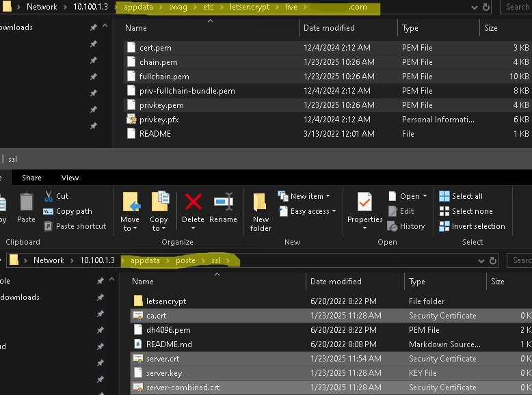Expand the Delete options arrow
This screenshot has width=532, height=395.
click(193, 228)
